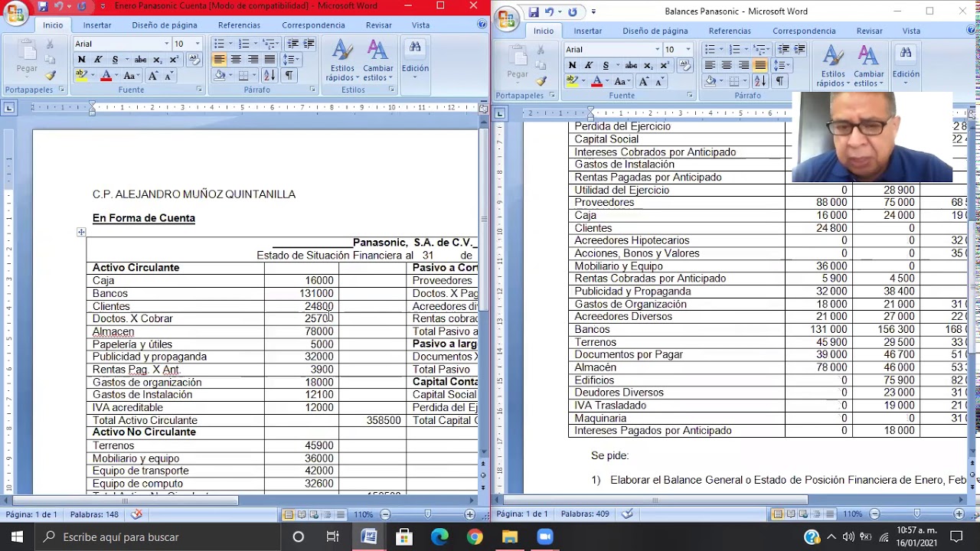The image size is (980, 551).
Task: Open the Revisar tab in Balances Panasonic
Action: click(869, 31)
